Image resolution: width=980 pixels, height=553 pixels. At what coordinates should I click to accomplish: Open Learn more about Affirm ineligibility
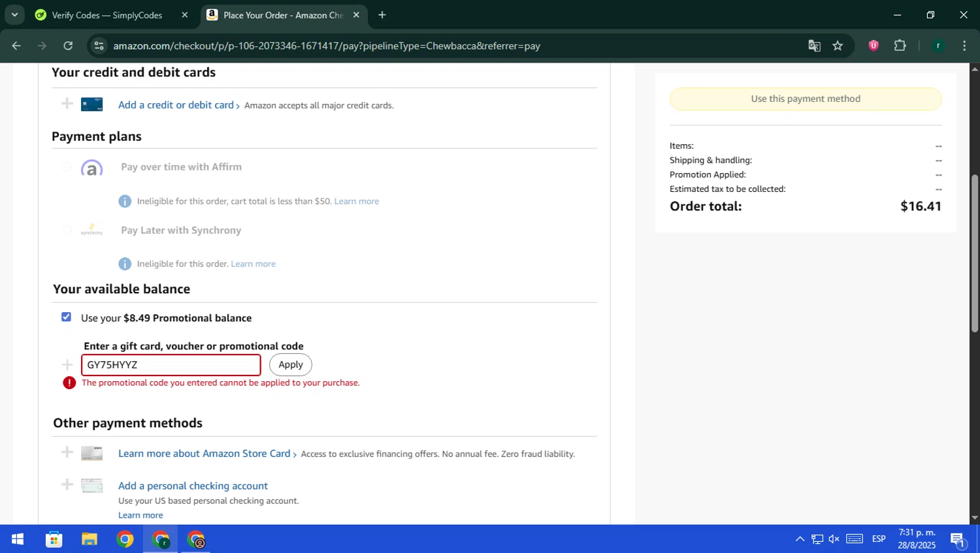click(357, 201)
